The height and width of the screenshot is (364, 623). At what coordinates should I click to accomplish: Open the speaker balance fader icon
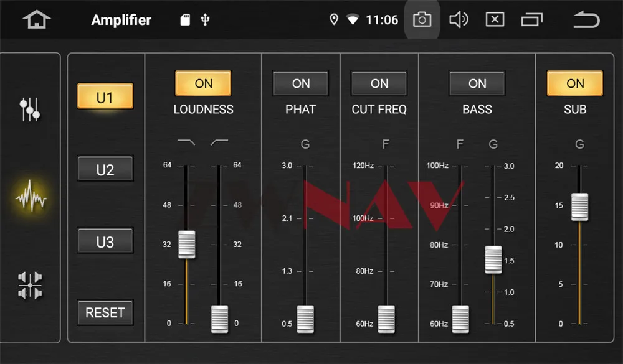point(30,285)
